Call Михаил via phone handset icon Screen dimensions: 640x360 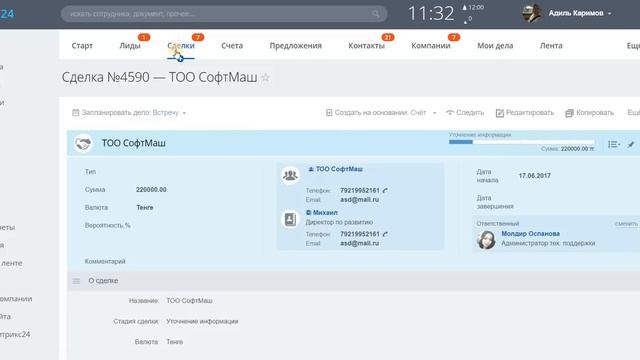(385, 234)
